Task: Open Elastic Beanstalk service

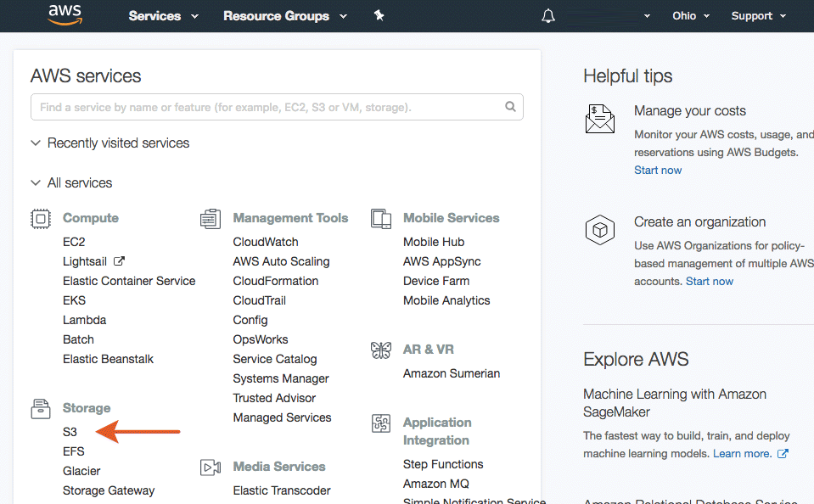Action: pyautogui.click(x=108, y=359)
